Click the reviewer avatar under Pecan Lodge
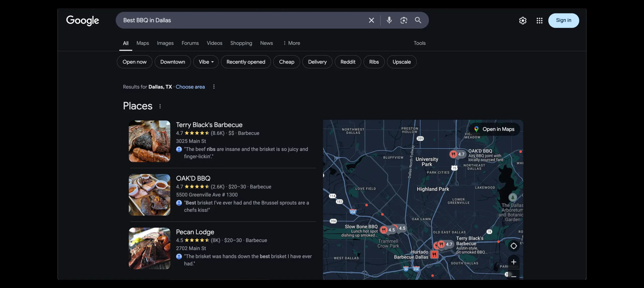The image size is (644, 288). point(179,257)
